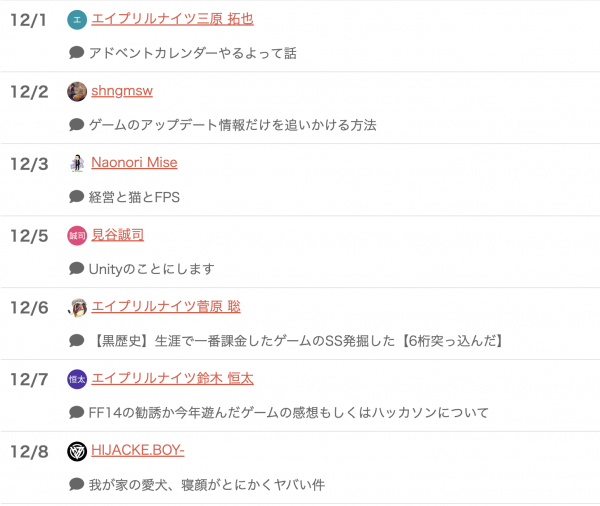Click comment bubble beside アドベントカレンダーやるよって話
Image resolution: width=600 pixels, height=506 pixels.
coord(77,52)
